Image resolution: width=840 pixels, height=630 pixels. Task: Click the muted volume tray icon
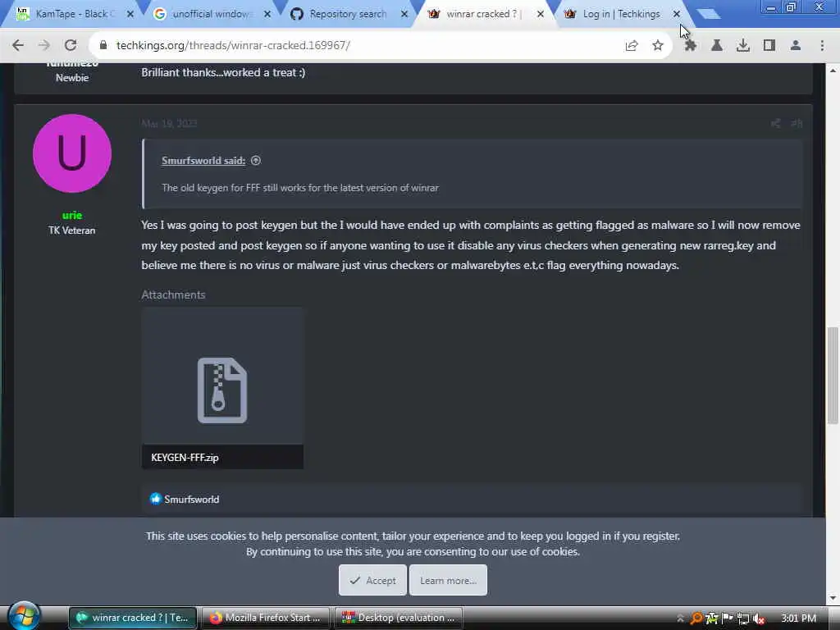(759, 619)
